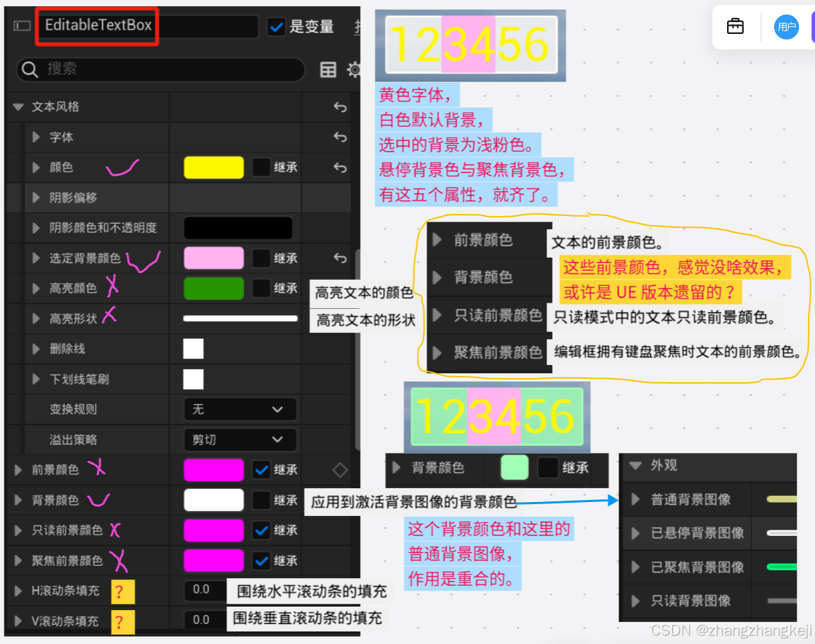
Task: Uncheck the 是变量 checkbox
Action: coord(277,26)
